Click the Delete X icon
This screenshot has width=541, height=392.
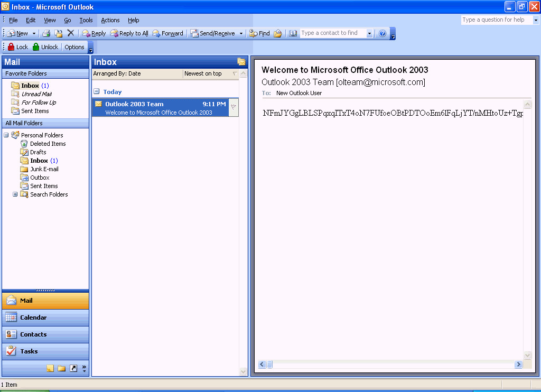pyautogui.click(x=71, y=33)
